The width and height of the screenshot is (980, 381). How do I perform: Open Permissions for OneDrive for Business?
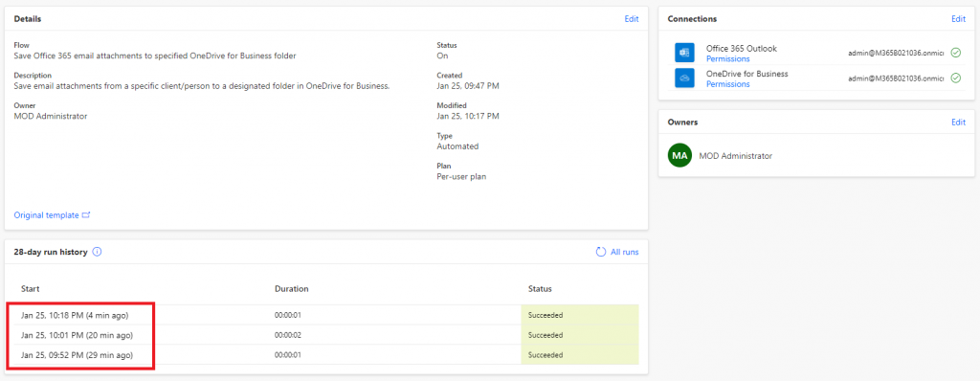click(727, 84)
